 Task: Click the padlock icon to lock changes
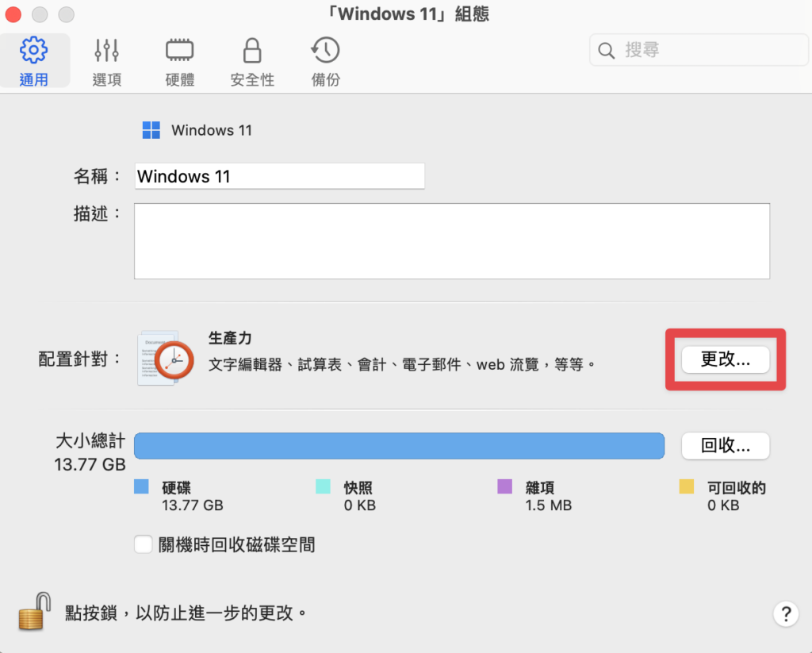click(x=35, y=612)
